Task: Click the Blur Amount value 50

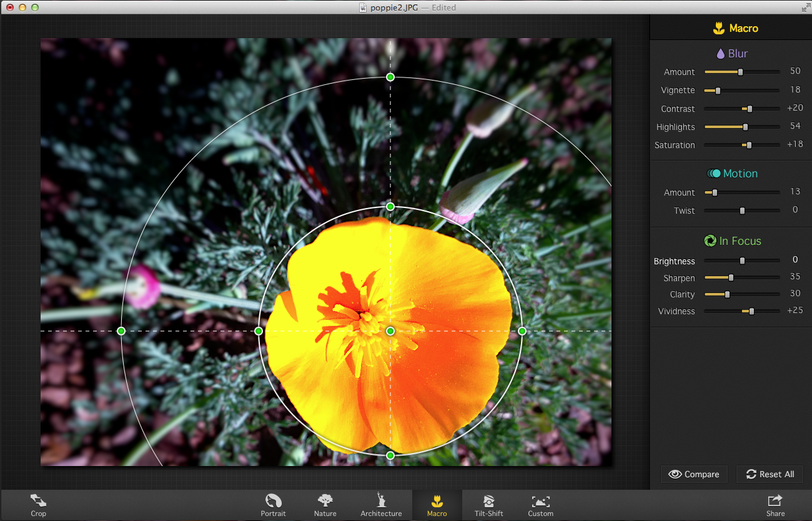Action: 795,72
